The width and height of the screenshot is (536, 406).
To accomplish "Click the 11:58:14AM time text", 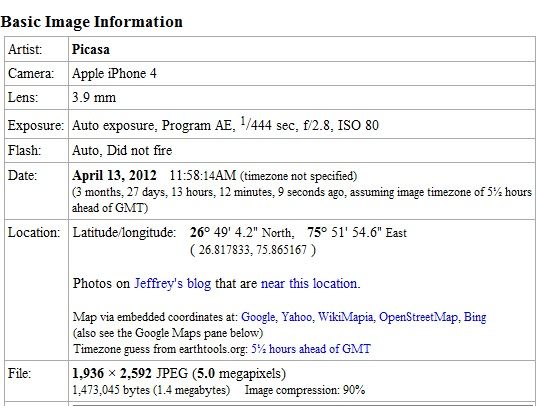I will [x=203, y=176].
